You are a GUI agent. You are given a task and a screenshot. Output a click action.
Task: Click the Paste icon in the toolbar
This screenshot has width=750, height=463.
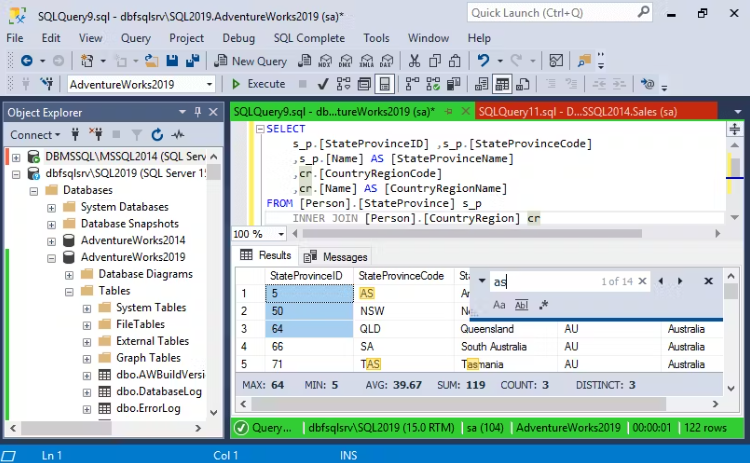[455, 61]
